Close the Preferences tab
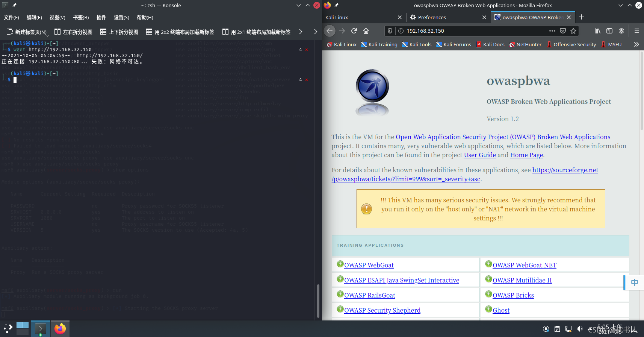Screen dimensions: 644x337 (x=484, y=17)
